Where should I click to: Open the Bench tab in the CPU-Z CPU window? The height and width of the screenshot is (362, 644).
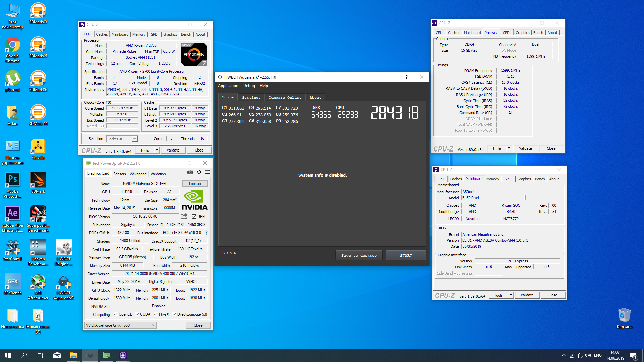click(186, 34)
